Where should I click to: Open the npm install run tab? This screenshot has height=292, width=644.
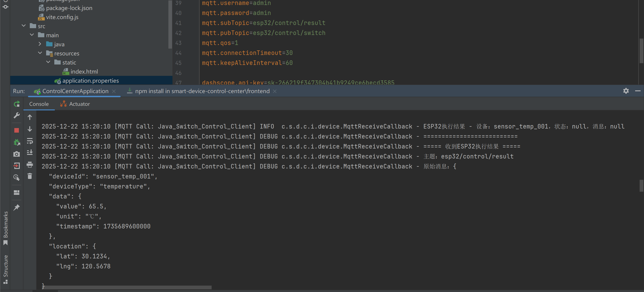202,91
